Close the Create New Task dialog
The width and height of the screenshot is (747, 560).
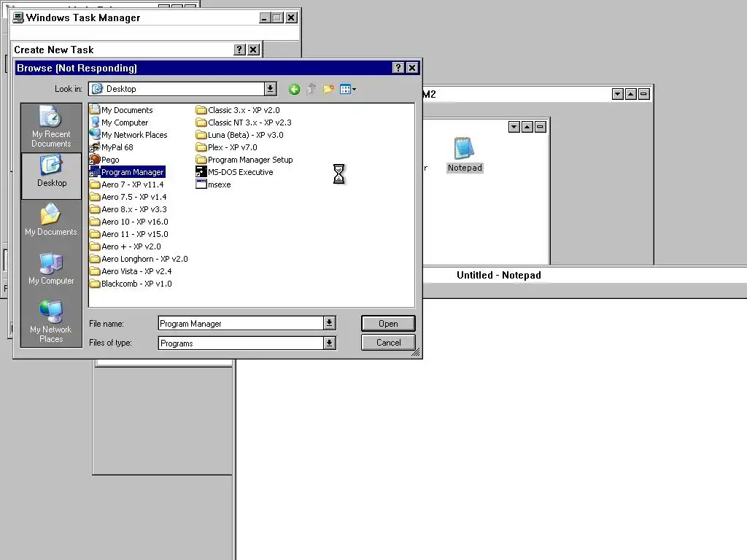click(x=253, y=50)
